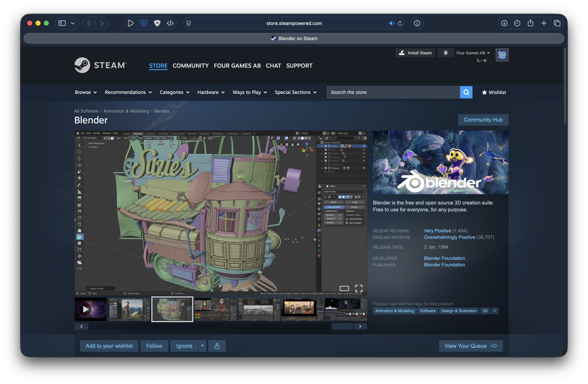Reload the page with the refresh icon
The height and width of the screenshot is (384, 588).
[x=400, y=23]
